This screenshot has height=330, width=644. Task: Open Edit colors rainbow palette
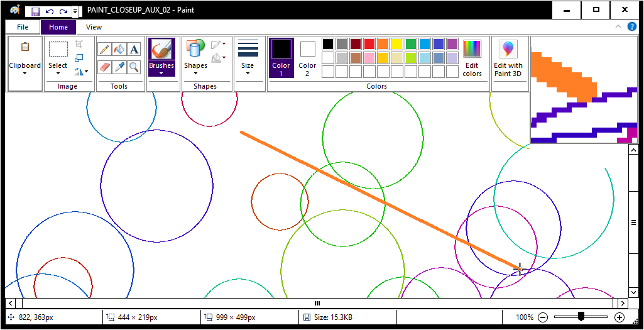coord(472,49)
